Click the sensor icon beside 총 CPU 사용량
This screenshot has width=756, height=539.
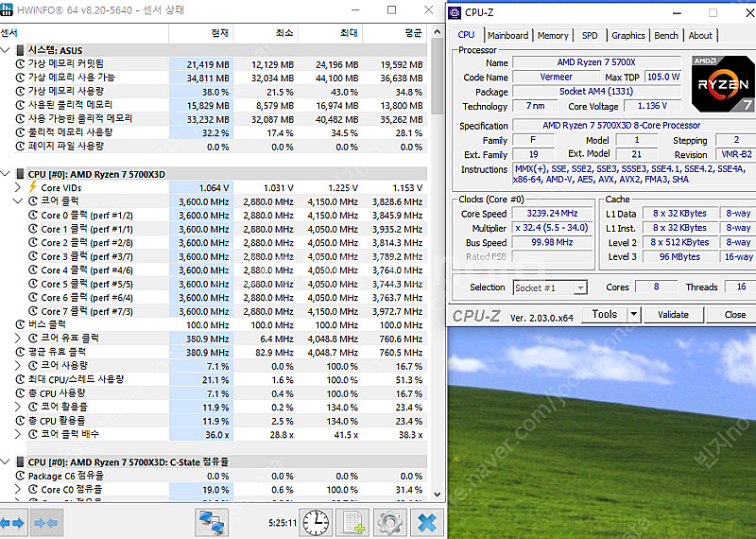pos(20,393)
